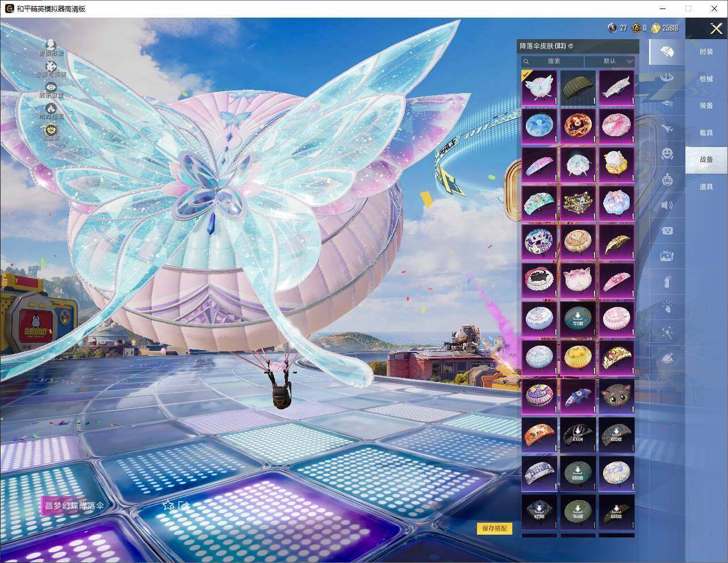
Task: Select the airplane category icon in sidebar
Action: (667, 129)
